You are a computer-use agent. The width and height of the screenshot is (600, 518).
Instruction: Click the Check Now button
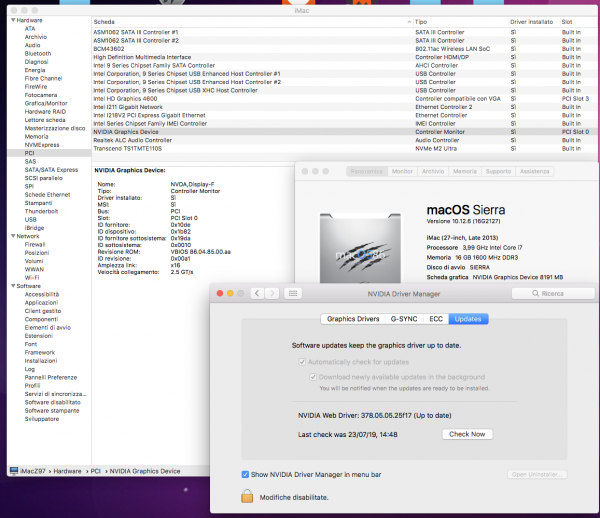[x=467, y=434]
